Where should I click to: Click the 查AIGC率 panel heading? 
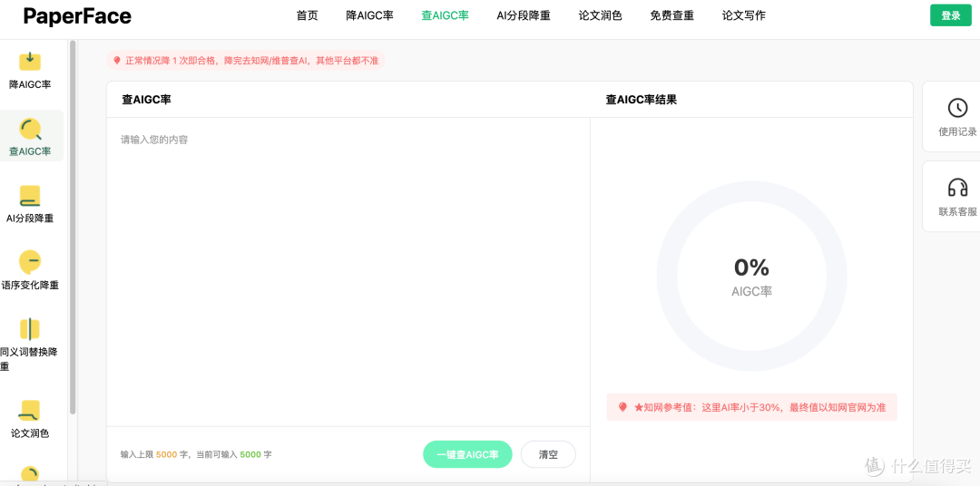(x=146, y=100)
